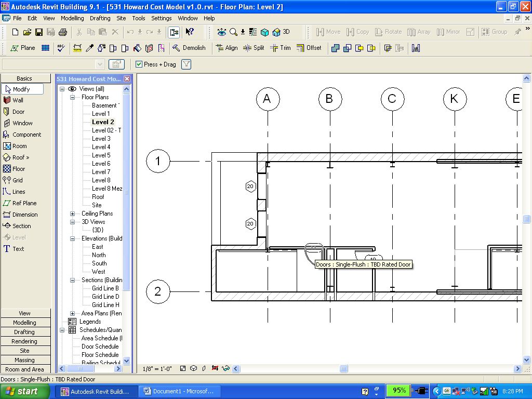The image size is (532, 399).
Task: Select the Dimension tool
Action: (20, 215)
